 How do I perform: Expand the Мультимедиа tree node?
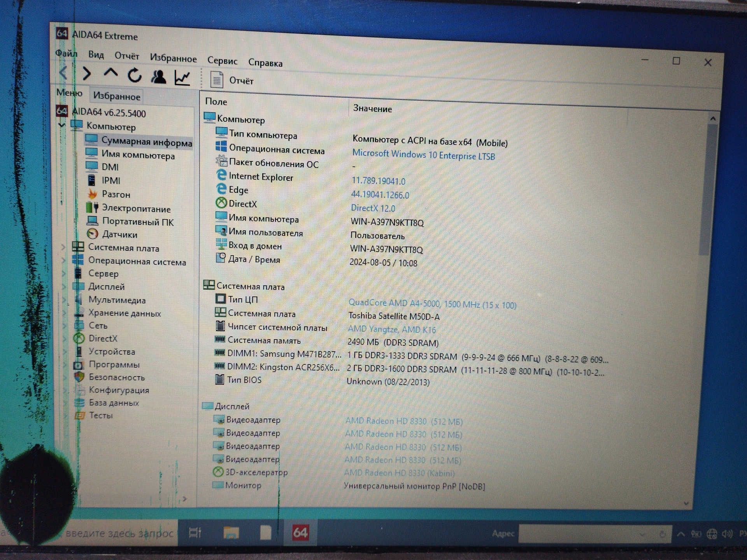(x=65, y=299)
